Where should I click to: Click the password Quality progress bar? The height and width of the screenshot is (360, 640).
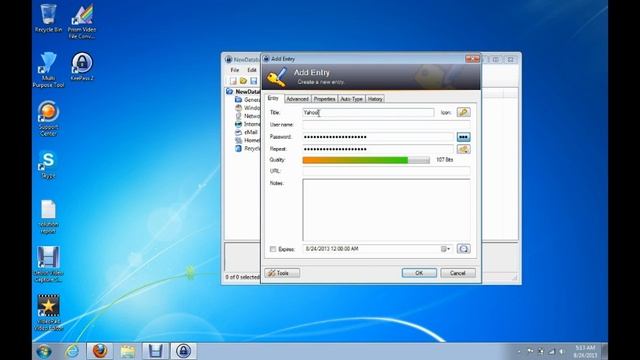366,160
